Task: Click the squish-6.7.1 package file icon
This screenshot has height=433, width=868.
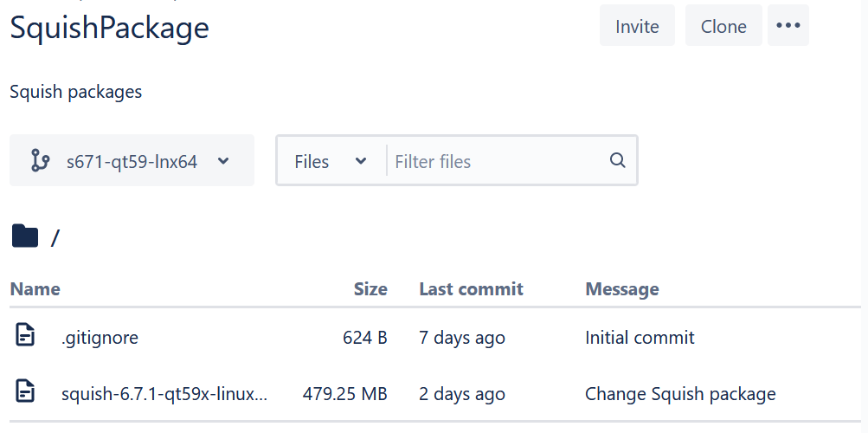Action: [x=26, y=392]
